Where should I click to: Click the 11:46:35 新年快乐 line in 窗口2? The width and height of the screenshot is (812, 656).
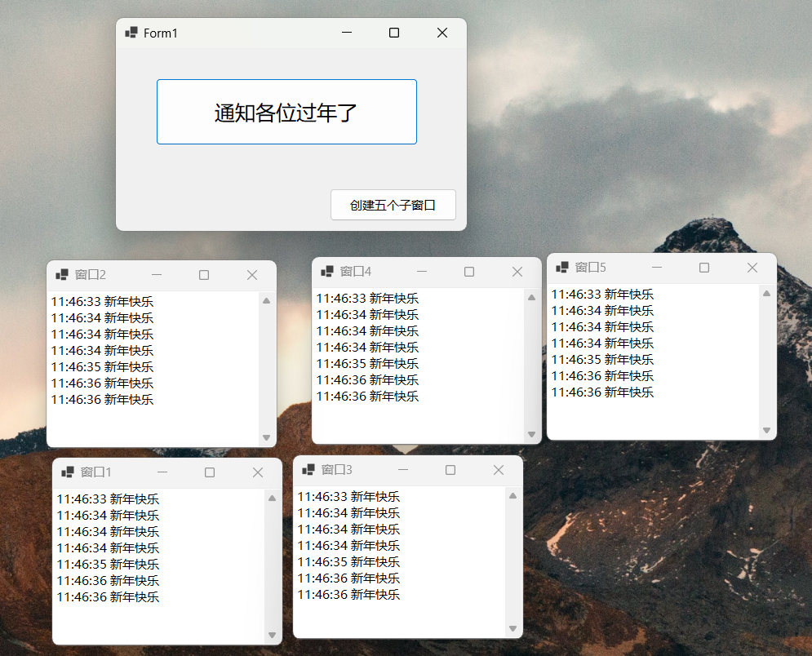click(x=103, y=366)
